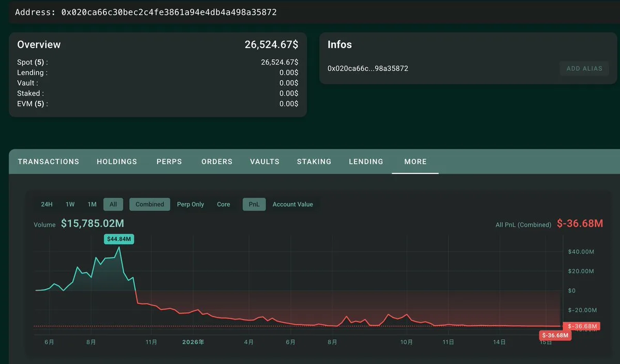Click the "Staked :" overview label

(30, 93)
